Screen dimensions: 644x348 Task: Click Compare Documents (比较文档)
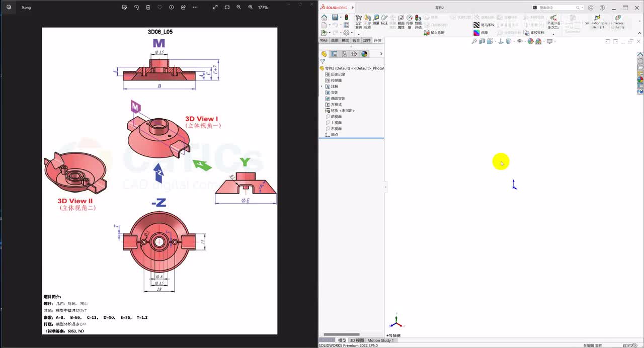click(534, 33)
